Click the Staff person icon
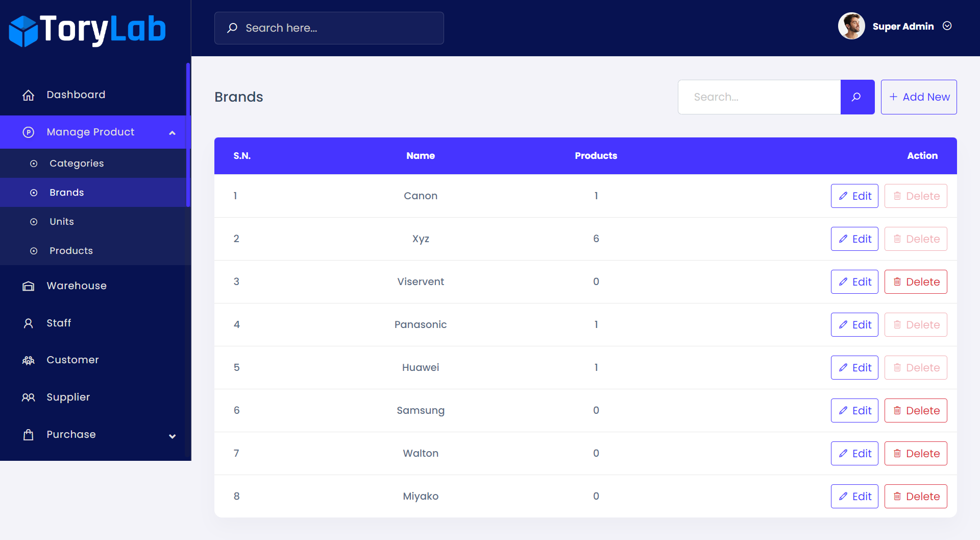This screenshot has width=980, height=540. point(29,323)
